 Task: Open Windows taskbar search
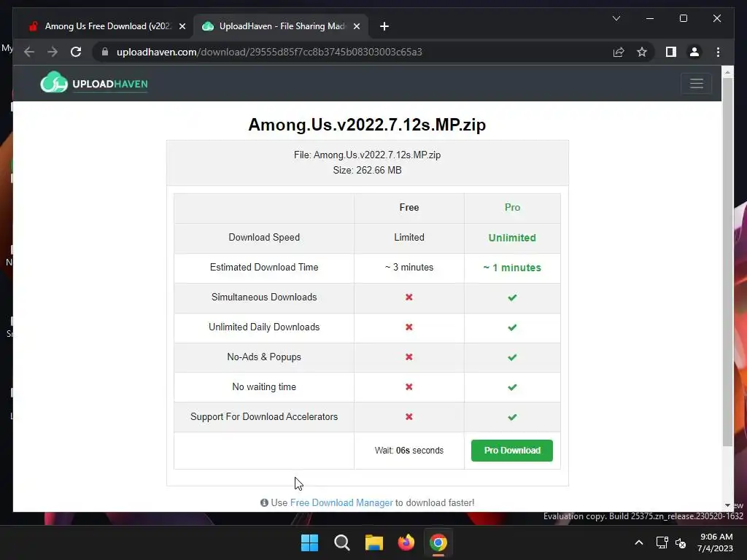point(341,542)
